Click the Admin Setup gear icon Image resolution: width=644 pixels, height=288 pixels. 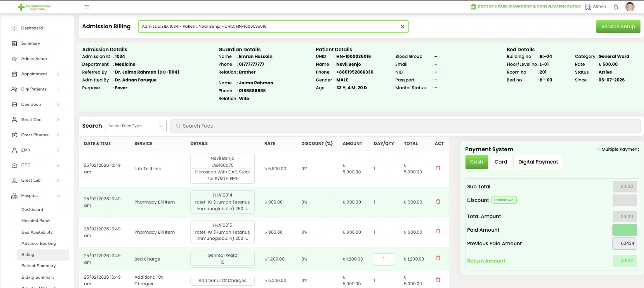(x=14, y=59)
